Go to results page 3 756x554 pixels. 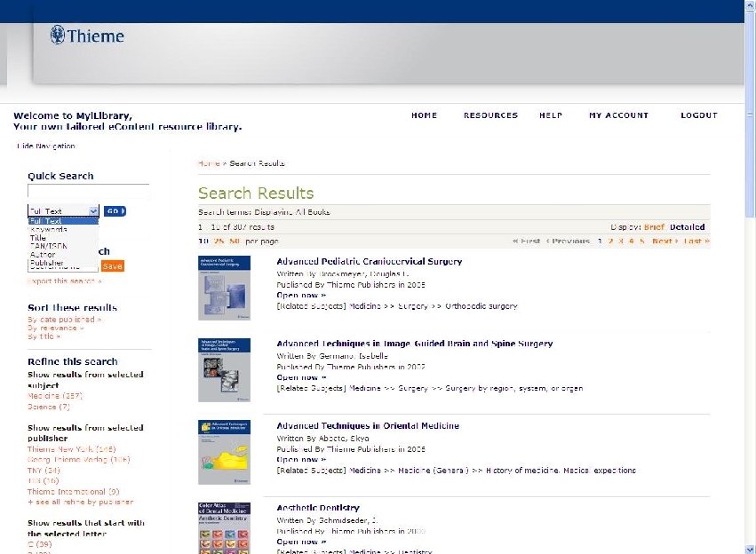pos(621,241)
